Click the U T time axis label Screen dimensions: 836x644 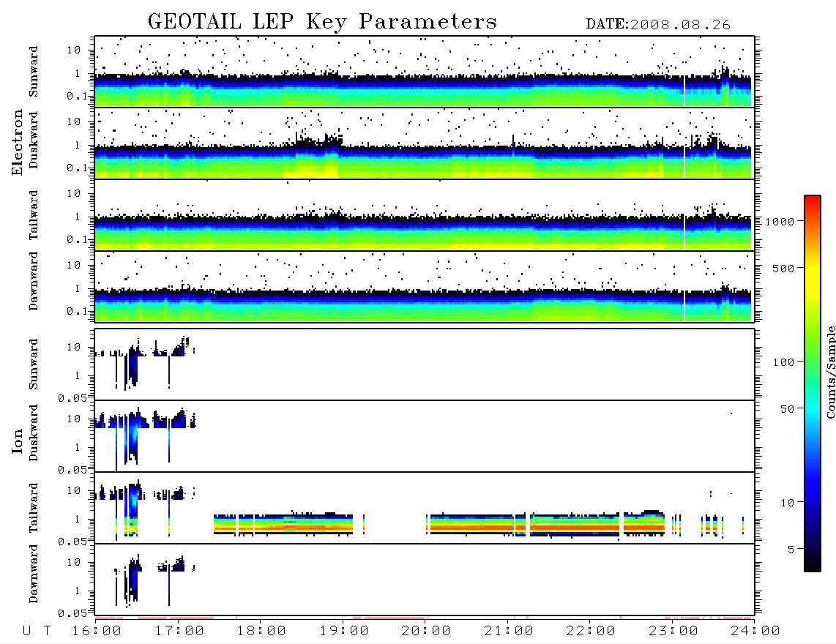(37, 632)
